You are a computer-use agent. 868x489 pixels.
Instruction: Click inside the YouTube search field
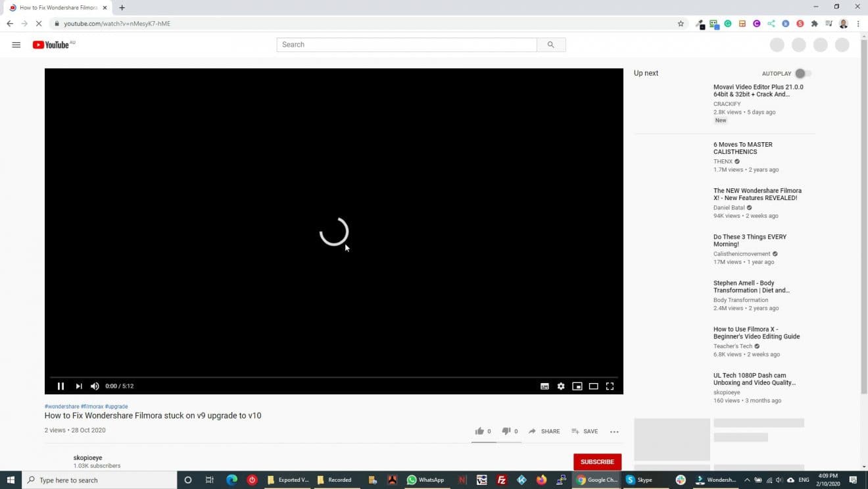[406, 45]
